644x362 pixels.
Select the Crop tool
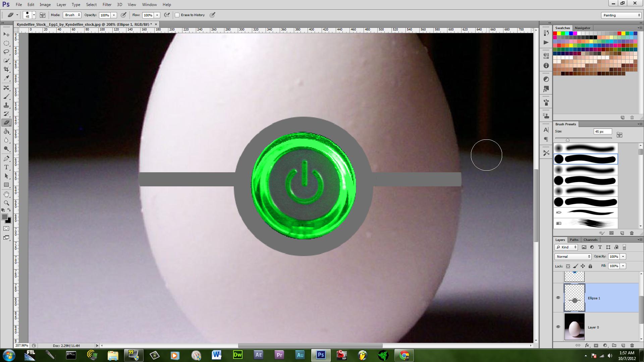6,69
